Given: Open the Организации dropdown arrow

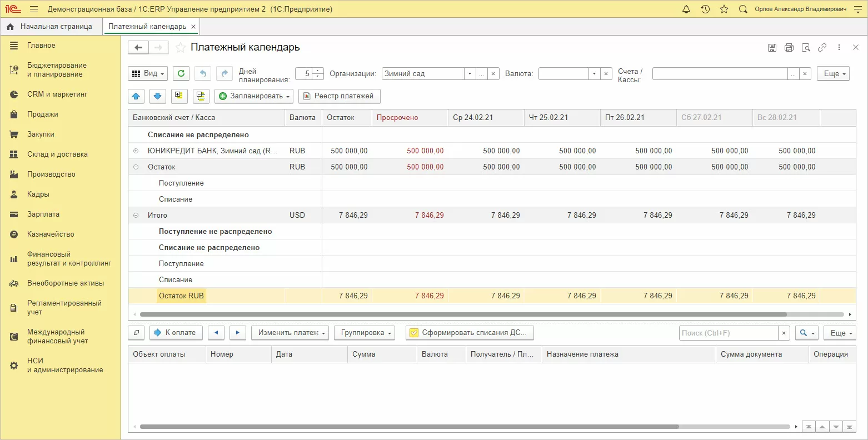Looking at the screenshot, I should (x=470, y=73).
